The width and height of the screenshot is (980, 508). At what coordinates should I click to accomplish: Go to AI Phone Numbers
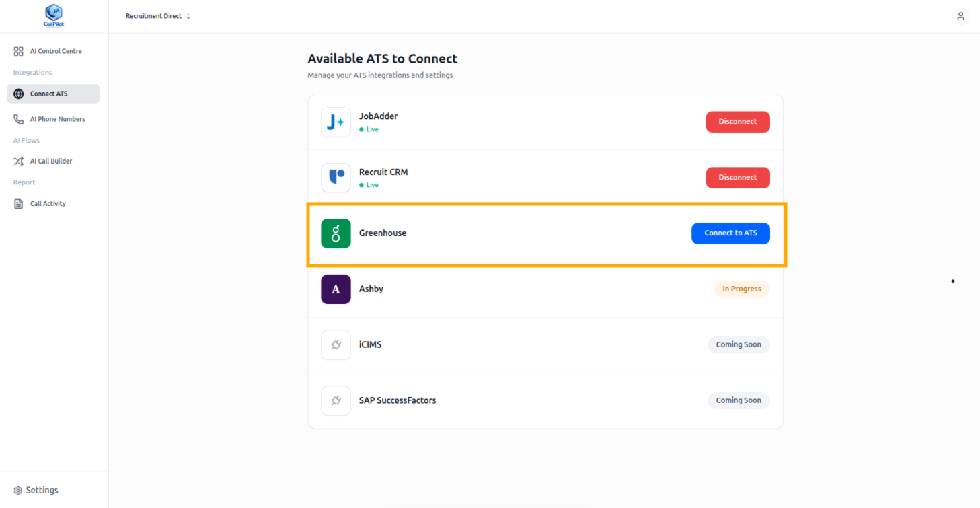(53, 119)
